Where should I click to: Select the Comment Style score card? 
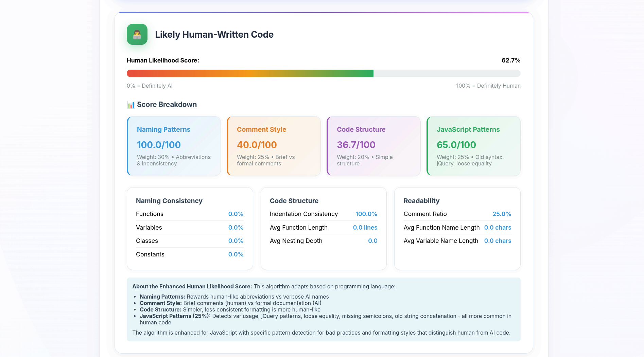point(274,146)
